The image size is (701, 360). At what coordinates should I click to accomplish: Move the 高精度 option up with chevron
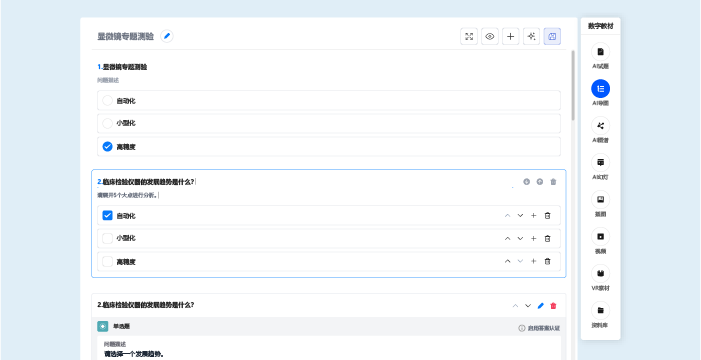(x=507, y=262)
